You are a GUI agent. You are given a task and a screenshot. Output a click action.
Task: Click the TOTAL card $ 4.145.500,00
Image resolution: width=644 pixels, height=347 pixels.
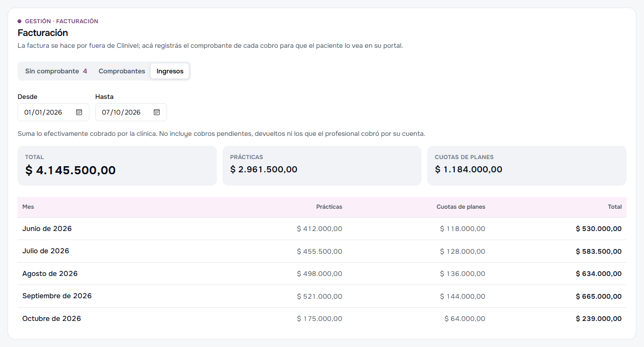point(117,166)
